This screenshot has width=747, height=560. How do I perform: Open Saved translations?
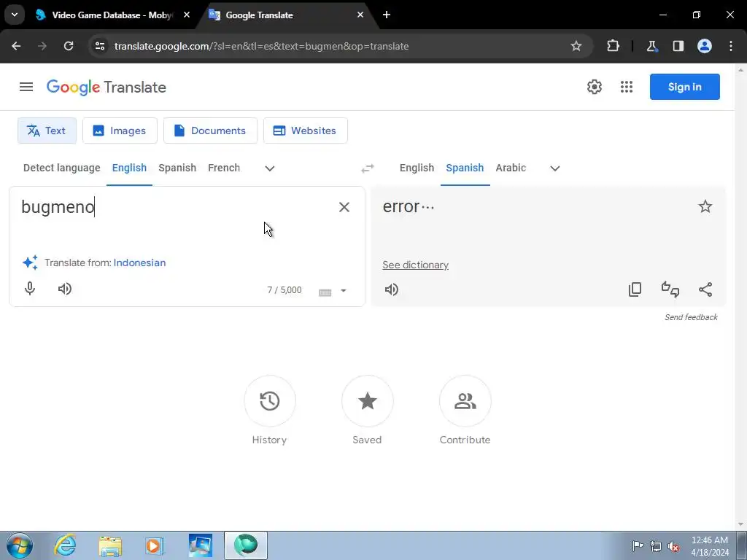pyautogui.click(x=368, y=401)
